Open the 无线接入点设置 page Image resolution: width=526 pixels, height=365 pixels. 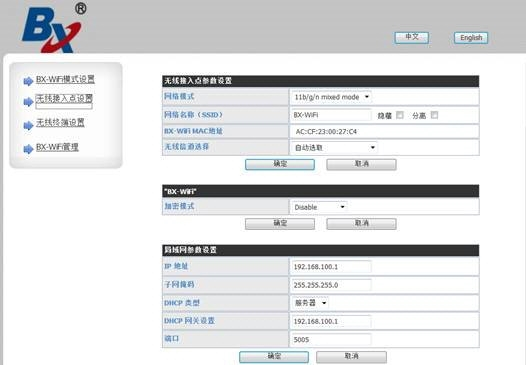pyautogui.click(x=64, y=99)
